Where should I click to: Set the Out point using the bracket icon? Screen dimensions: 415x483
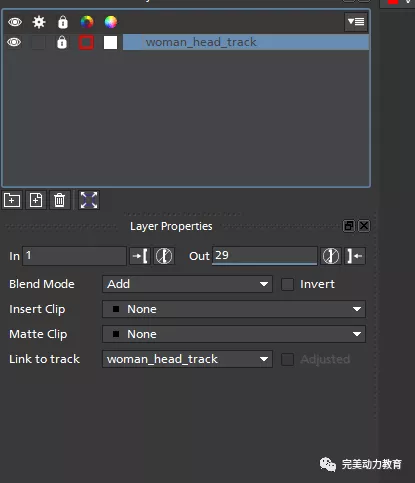355,256
